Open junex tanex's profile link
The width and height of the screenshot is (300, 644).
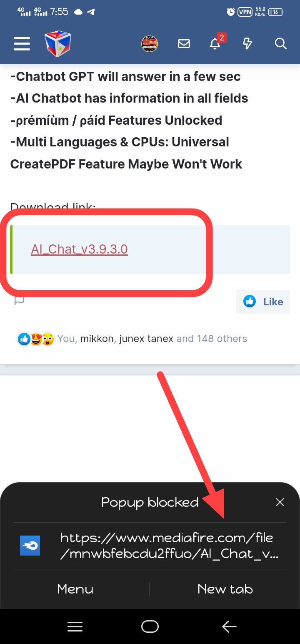pos(146,339)
